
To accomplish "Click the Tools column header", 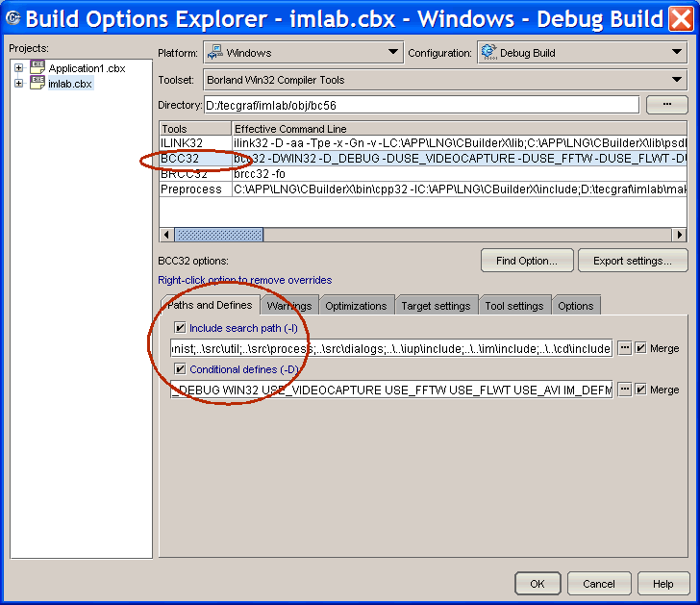I will click(x=195, y=129).
